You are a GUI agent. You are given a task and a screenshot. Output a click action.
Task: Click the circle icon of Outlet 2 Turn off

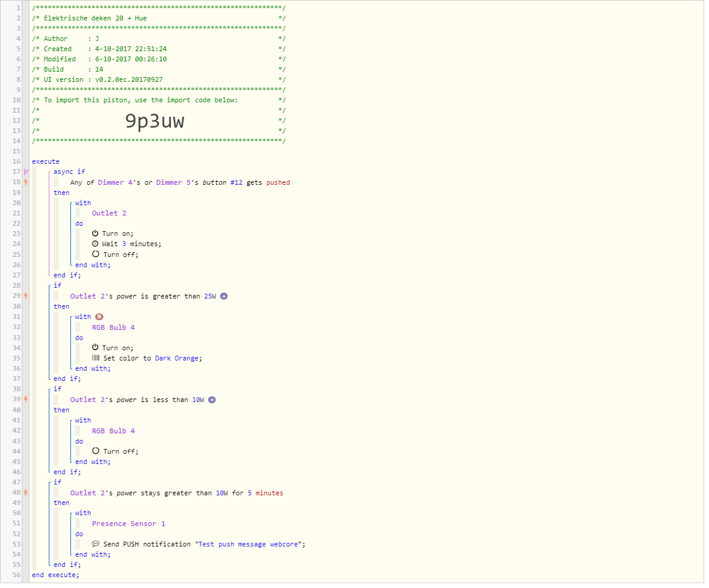point(96,254)
